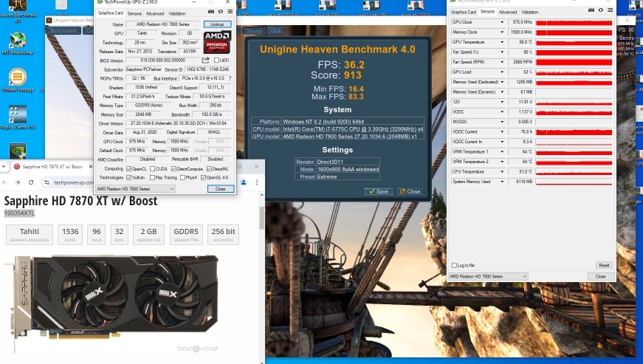The height and width of the screenshot is (364, 643).
Task: Open Heaven Benchmark 4.0 desktop shortcut
Action: pos(18,9)
